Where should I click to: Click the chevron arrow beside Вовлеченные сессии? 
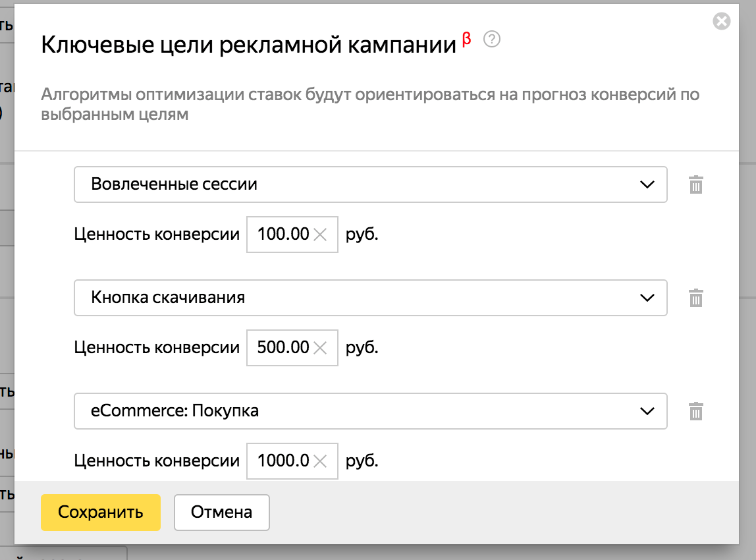(x=647, y=184)
